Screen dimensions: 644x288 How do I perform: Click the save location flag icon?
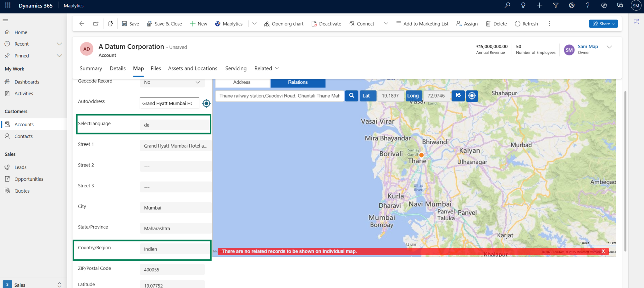pyautogui.click(x=458, y=96)
